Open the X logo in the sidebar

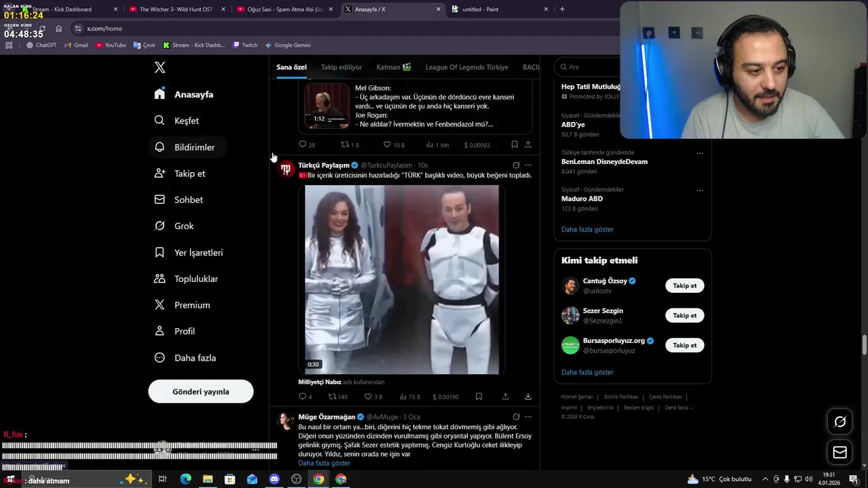pyautogui.click(x=160, y=67)
